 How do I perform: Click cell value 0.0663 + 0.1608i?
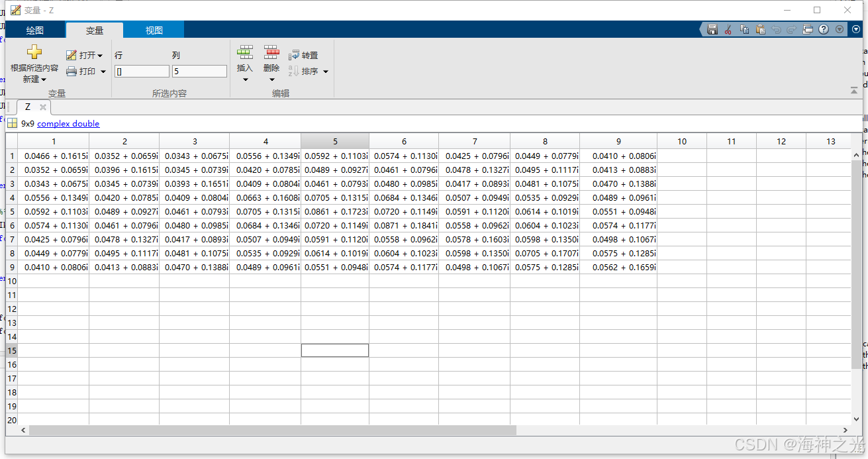265,197
